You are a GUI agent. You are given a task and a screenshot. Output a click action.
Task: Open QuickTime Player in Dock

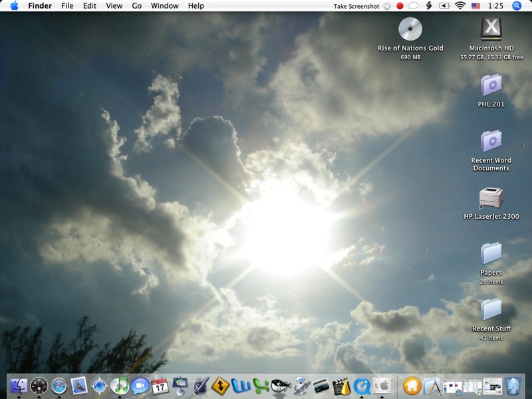[362, 386]
